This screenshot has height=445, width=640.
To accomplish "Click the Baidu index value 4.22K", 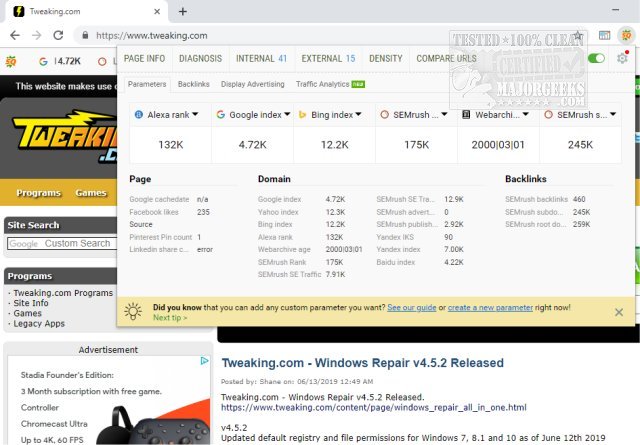I will tap(454, 262).
